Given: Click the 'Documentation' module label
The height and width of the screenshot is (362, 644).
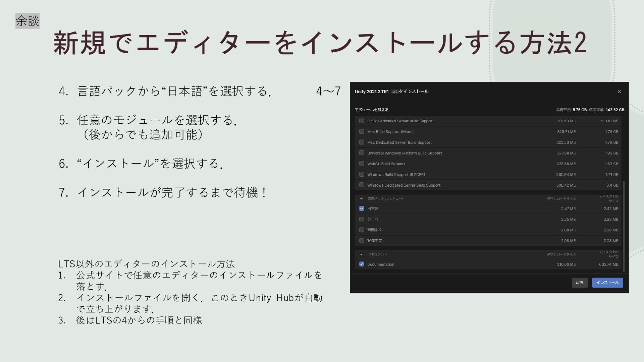Looking at the screenshot, I should point(381,264).
